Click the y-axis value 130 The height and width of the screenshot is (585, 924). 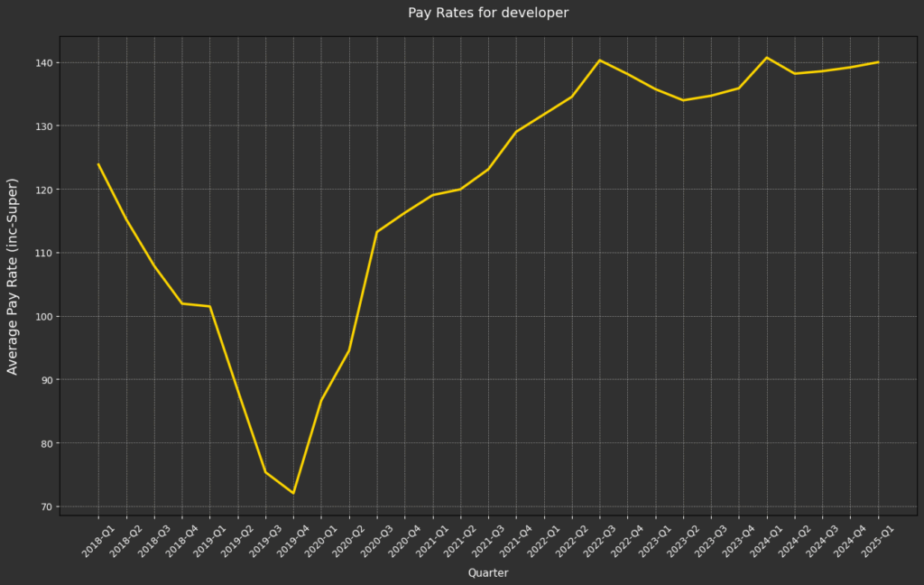[46, 126]
